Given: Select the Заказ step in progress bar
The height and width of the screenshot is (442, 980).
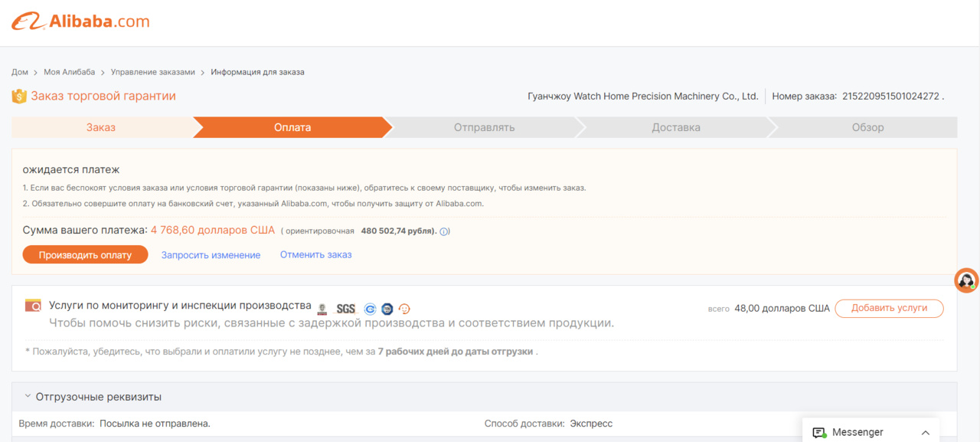Looking at the screenshot, I should coord(101,127).
